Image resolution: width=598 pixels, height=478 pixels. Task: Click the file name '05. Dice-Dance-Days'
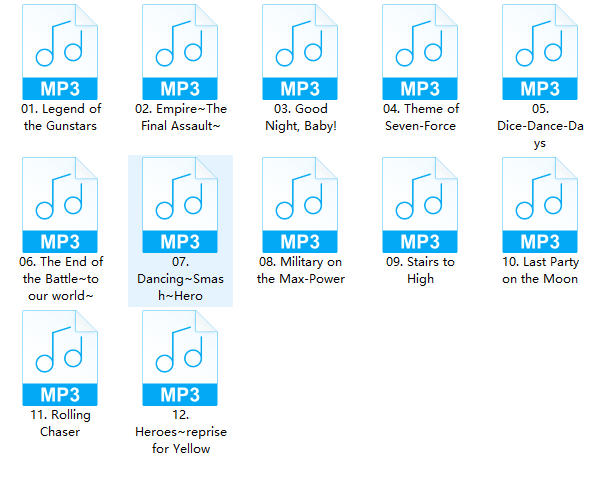click(540, 126)
